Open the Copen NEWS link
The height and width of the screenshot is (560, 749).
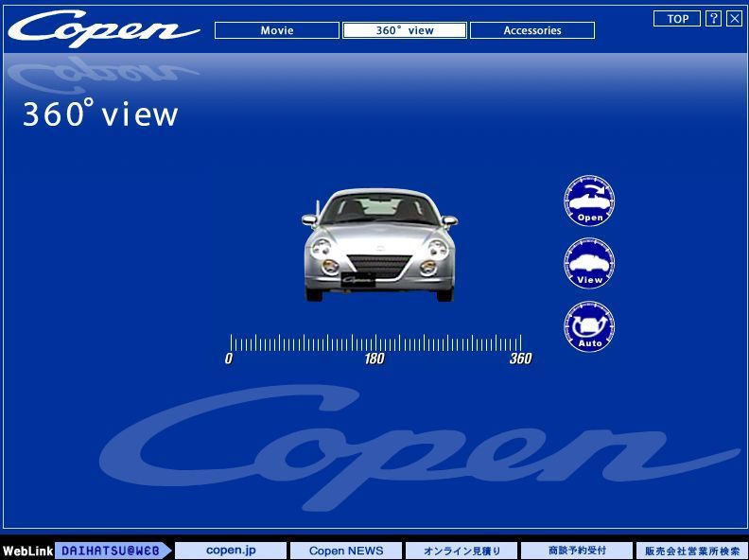(x=346, y=551)
